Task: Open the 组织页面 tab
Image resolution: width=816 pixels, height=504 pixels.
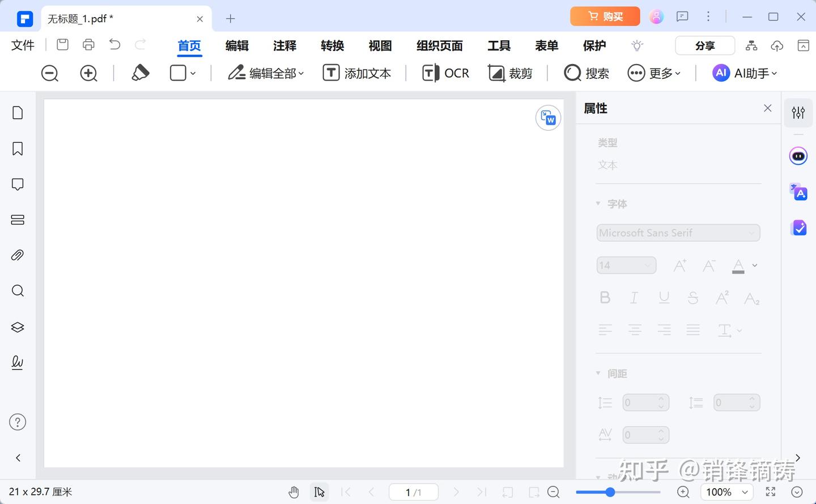Action: tap(440, 45)
